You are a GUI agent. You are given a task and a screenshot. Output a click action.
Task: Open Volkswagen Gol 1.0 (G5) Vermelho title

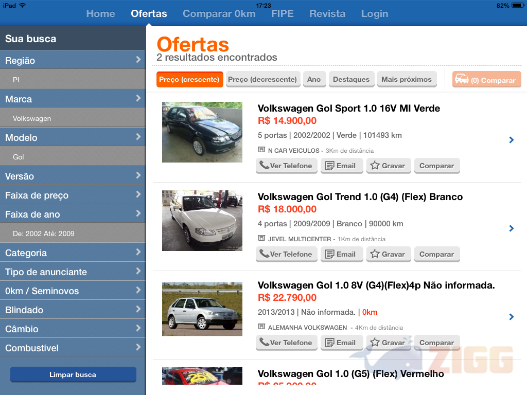coord(351,373)
